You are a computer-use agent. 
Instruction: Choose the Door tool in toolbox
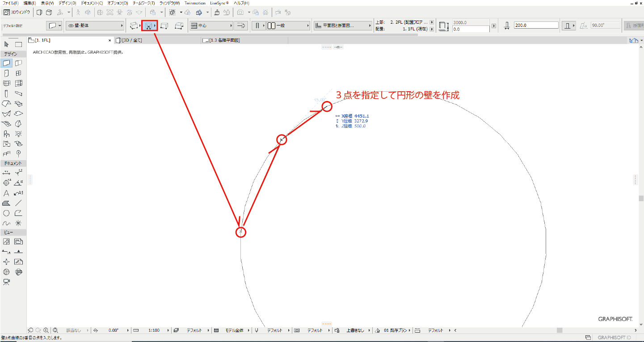(x=6, y=73)
